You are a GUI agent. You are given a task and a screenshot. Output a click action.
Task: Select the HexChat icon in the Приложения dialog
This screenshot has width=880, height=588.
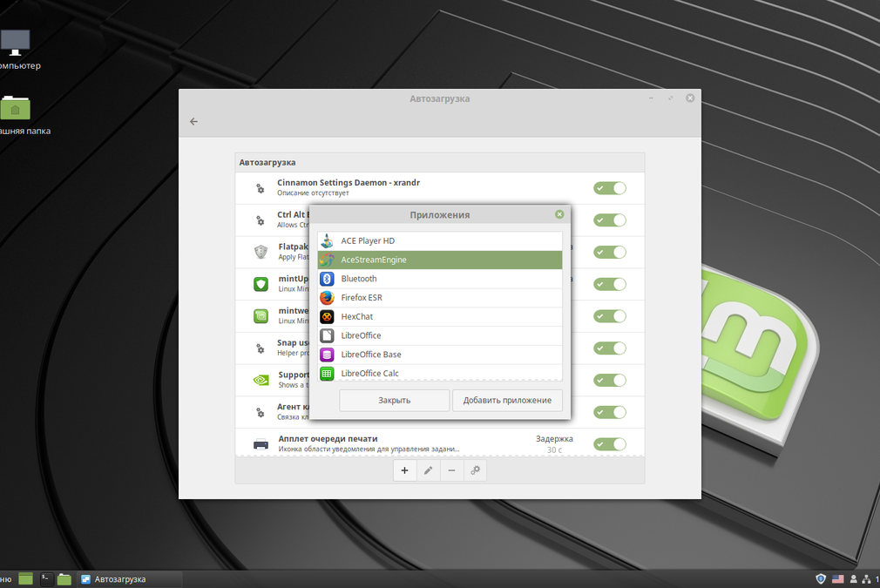click(328, 317)
